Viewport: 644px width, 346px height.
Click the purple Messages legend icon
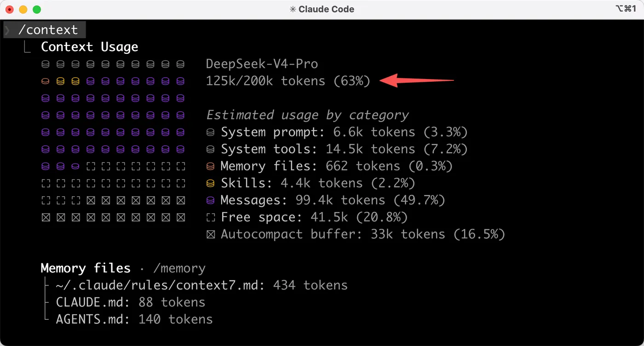pos(211,200)
